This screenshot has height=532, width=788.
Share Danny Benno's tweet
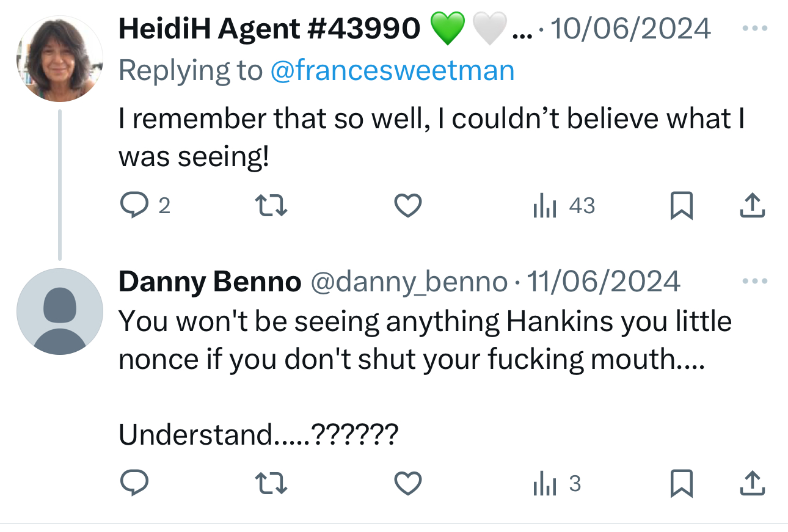(x=752, y=484)
